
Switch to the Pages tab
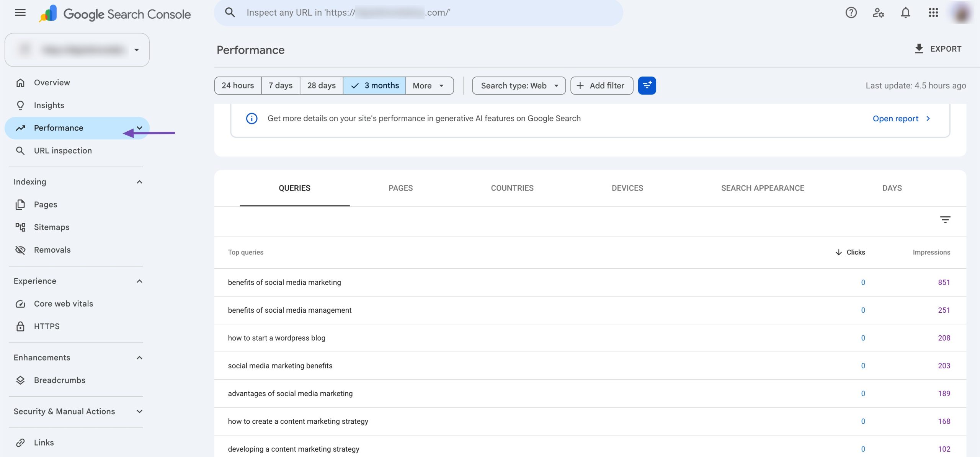pyautogui.click(x=400, y=188)
